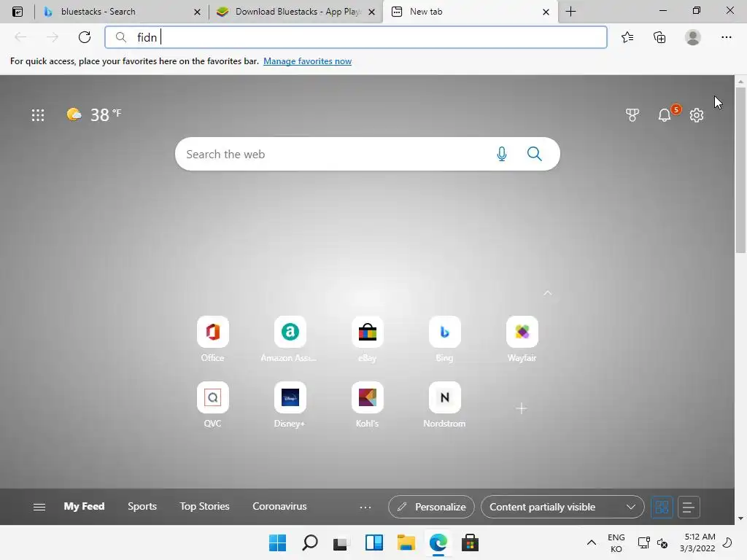Screen dimensions: 747x560
Task: Switch feed to grid layout view
Action: coord(662,507)
